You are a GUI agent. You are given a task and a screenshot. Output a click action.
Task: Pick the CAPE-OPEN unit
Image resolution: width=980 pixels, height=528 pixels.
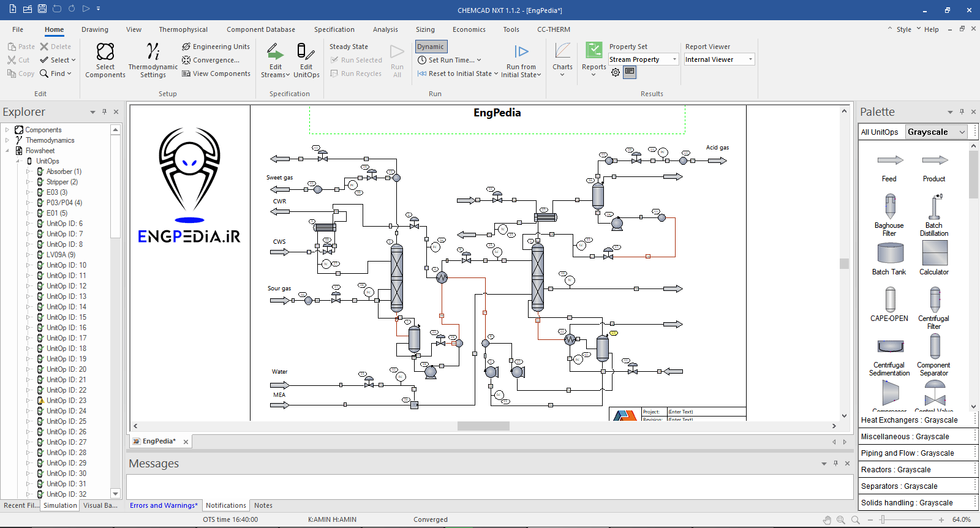[889, 304]
